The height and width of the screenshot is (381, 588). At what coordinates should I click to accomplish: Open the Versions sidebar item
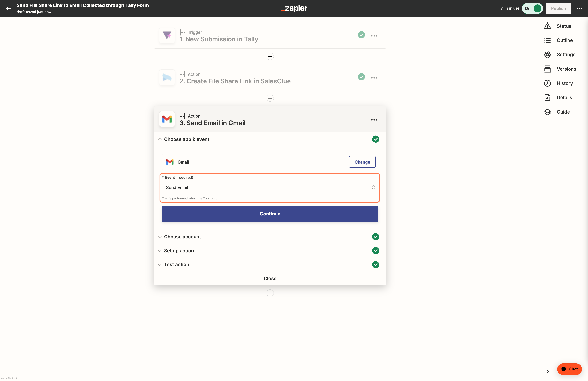560,69
